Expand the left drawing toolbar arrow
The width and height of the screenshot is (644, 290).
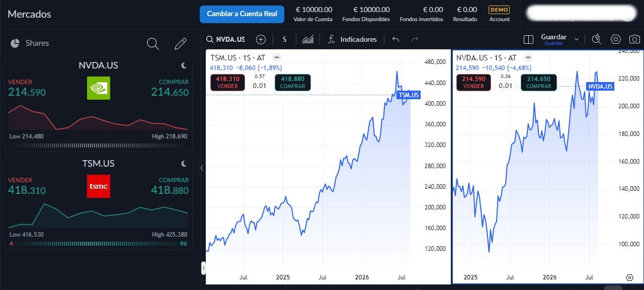tap(203, 268)
